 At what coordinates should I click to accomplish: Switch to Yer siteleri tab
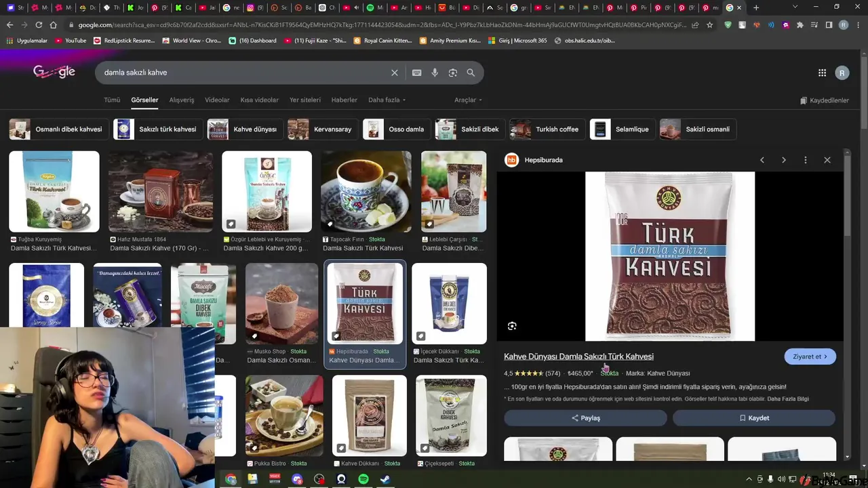[x=305, y=100]
